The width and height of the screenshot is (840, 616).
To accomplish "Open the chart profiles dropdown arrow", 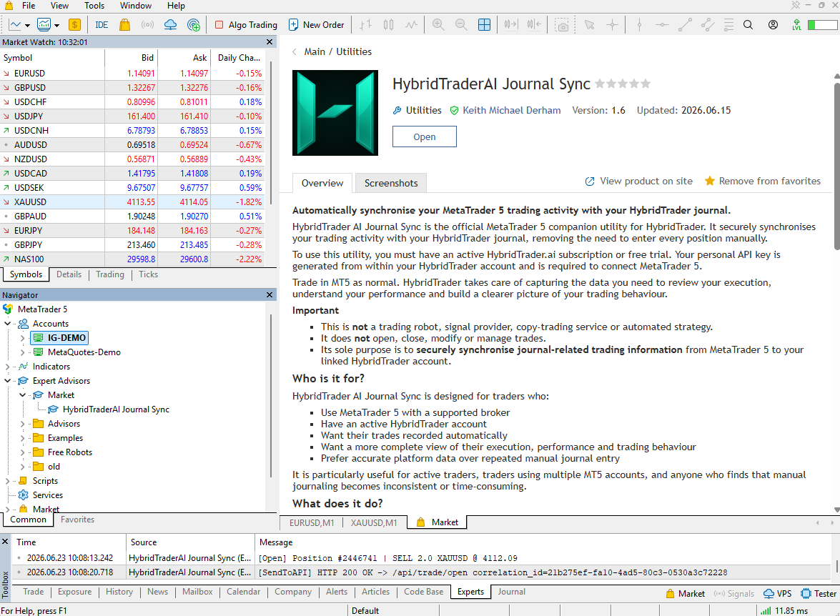I will click(x=56, y=25).
